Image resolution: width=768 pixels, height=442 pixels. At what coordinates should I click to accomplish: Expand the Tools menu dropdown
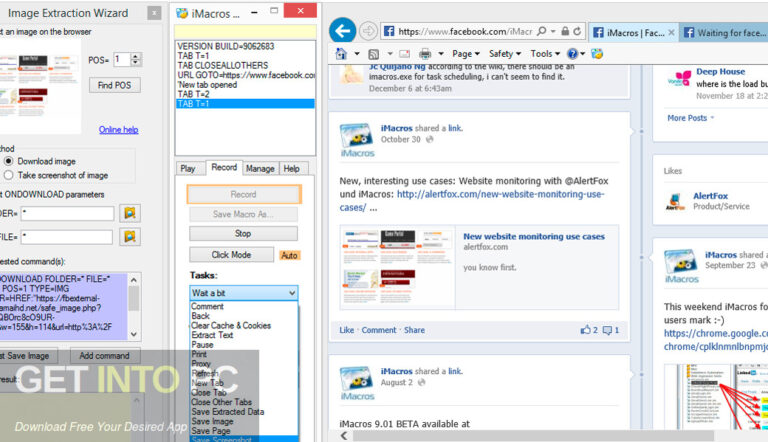coord(545,54)
